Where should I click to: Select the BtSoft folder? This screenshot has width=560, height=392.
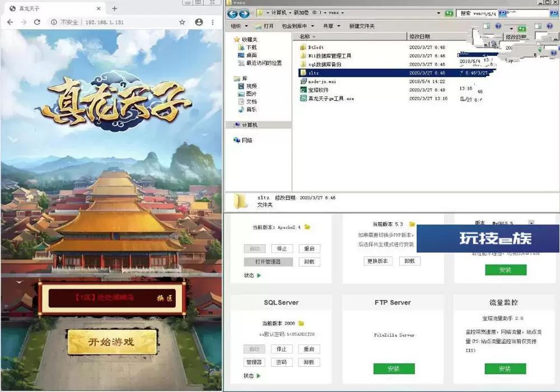tap(312, 47)
